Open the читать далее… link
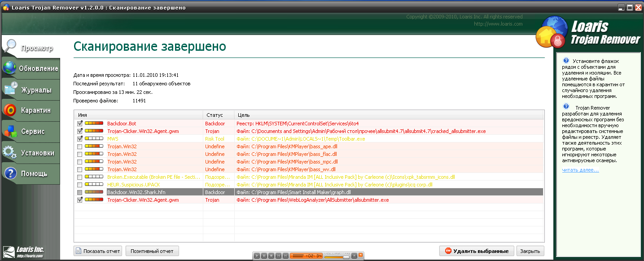 [580, 170]
